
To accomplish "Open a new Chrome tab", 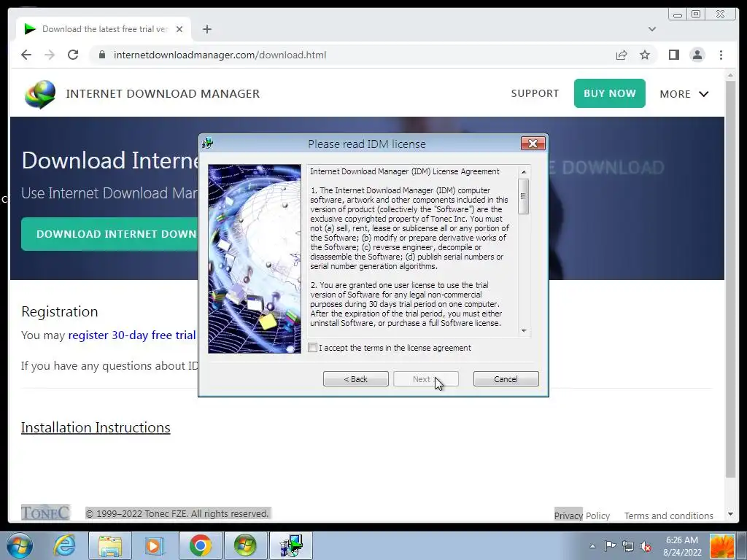I will (x=206, y=29).
